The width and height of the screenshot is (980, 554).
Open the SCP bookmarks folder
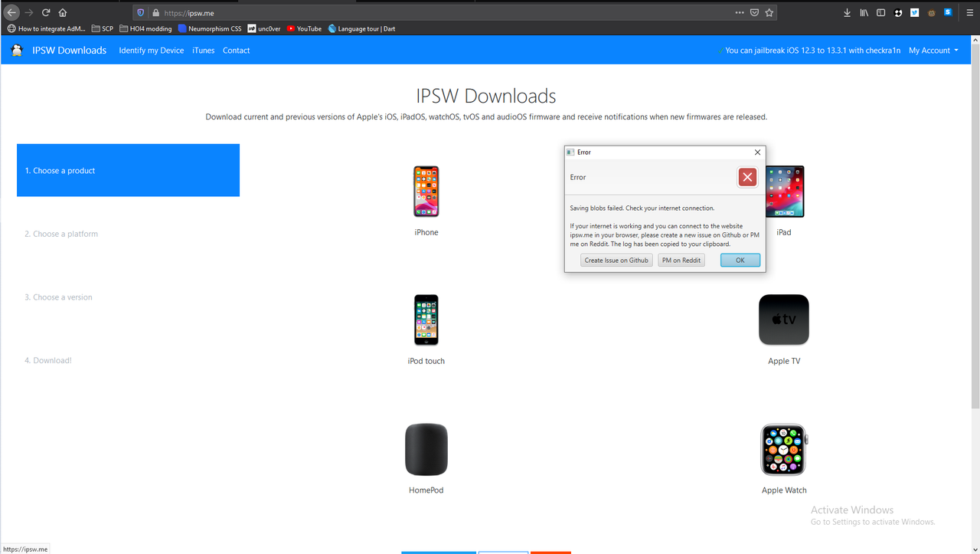point(103,29)
